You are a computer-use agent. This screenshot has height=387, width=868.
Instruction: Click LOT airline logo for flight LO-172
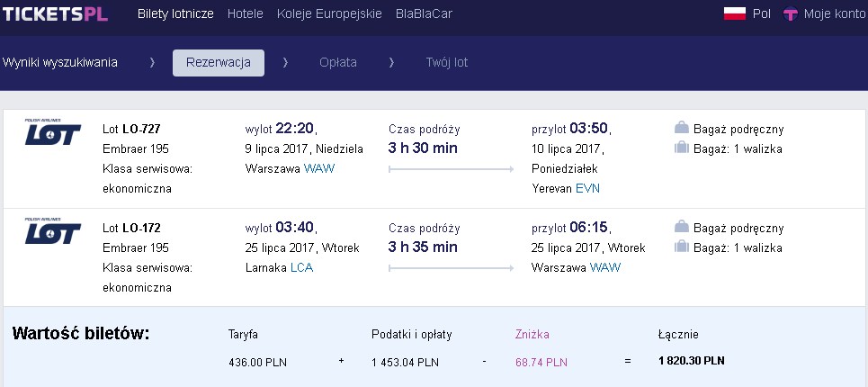click(x=52, y=231)
